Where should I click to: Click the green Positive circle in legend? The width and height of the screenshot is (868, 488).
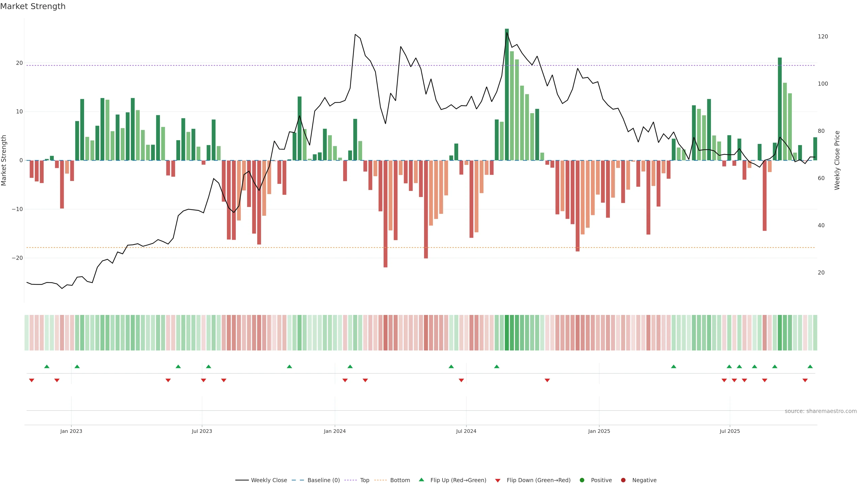coord(582,480)
